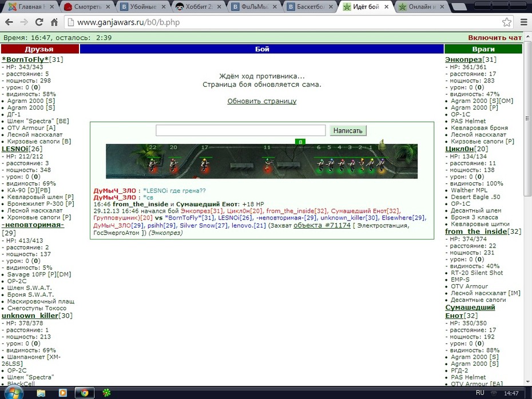Image resolution: width=532 pixels, height=399 pixels.
Task: Open from_the_inside enemy profile link
Action: [x=476, y=232]
